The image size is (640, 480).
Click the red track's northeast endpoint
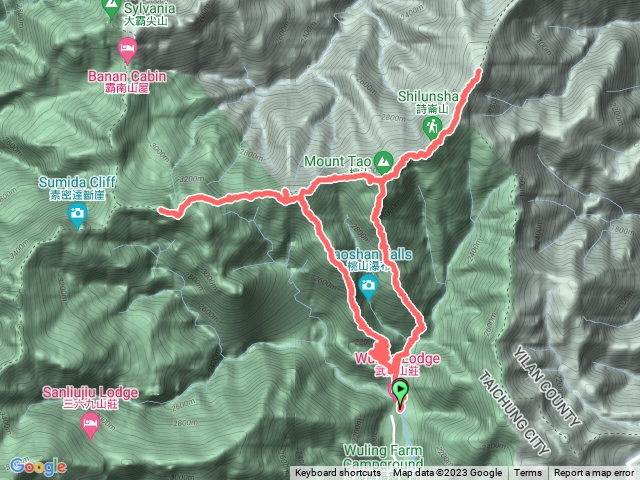[x=478, y=72]
